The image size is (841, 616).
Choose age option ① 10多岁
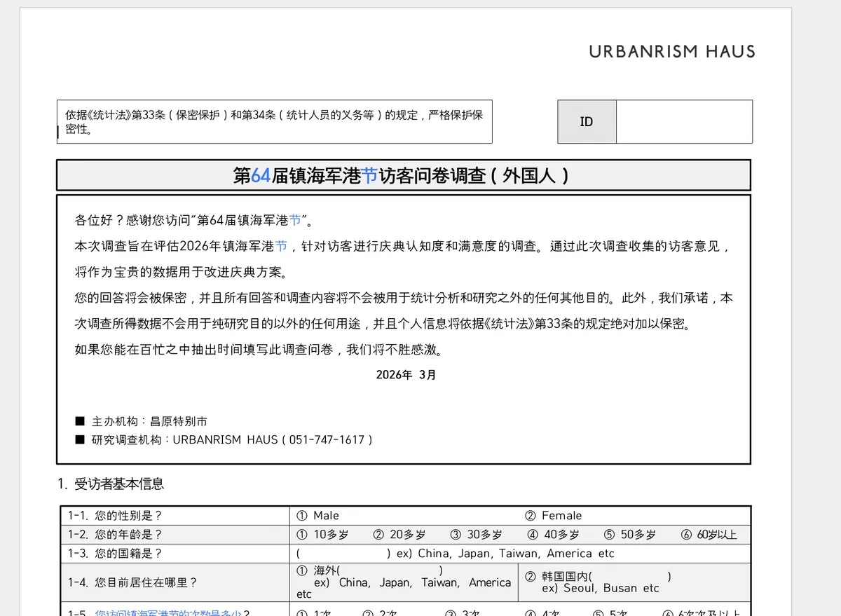[x=322, y=534]
